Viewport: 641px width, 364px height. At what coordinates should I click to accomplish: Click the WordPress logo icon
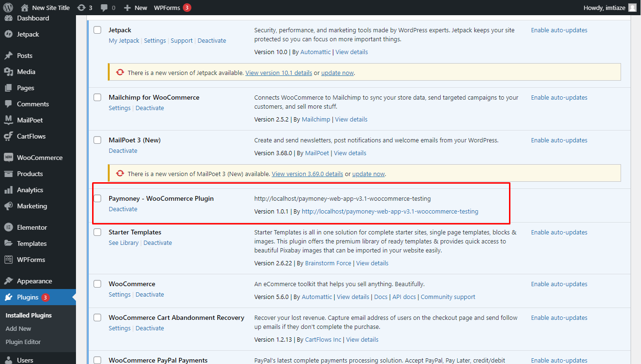(8, 8)
